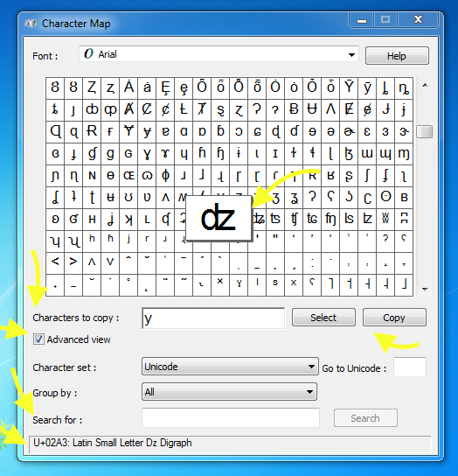Click the Go to Unicode field
Screen dimensions: 458x476
tap(410, 367)
